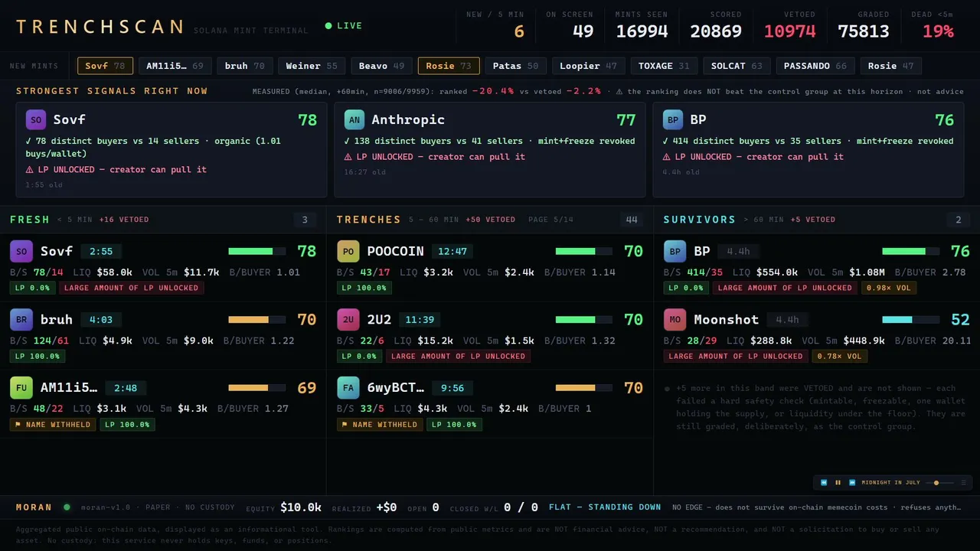Click the 11:39 age badge on 2U2
The width and height of the screenshot is (980, 551).
pyautogui.click(x=420, y=319)
